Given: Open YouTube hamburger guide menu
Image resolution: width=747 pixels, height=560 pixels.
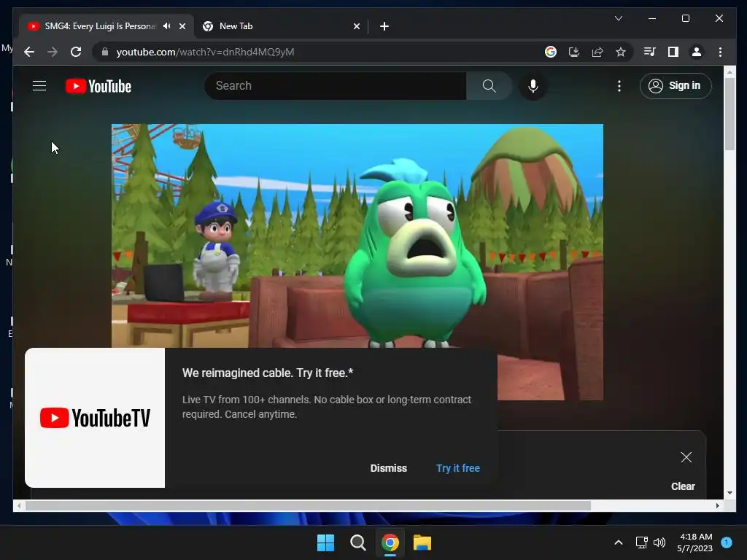Looking at the screenshot, I should coord(39,86).
